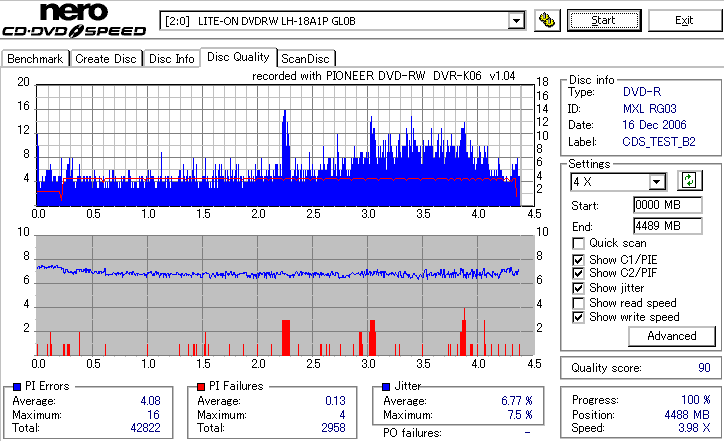This screenshot has height=441, width=724.
Task: Click the Position value 4488 MB
Action: (x=687, y=415)
